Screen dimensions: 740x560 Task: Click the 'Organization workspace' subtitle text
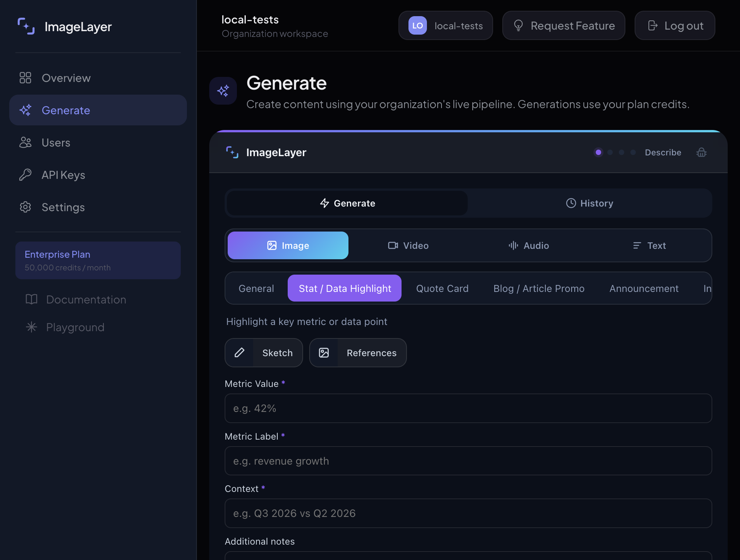[x=275, y=34]
